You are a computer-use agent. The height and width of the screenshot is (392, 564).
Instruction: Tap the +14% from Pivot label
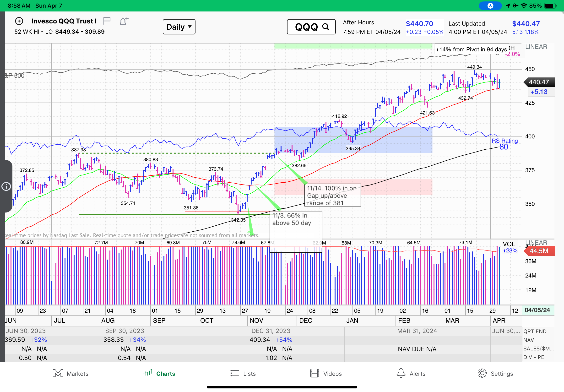click(471, 49)
